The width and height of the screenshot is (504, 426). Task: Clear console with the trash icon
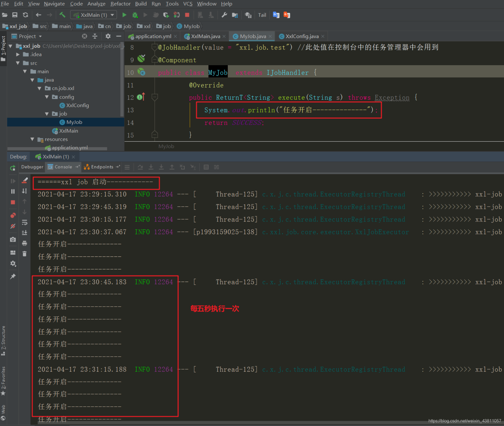pyautogui.click(x=25, y=254)
